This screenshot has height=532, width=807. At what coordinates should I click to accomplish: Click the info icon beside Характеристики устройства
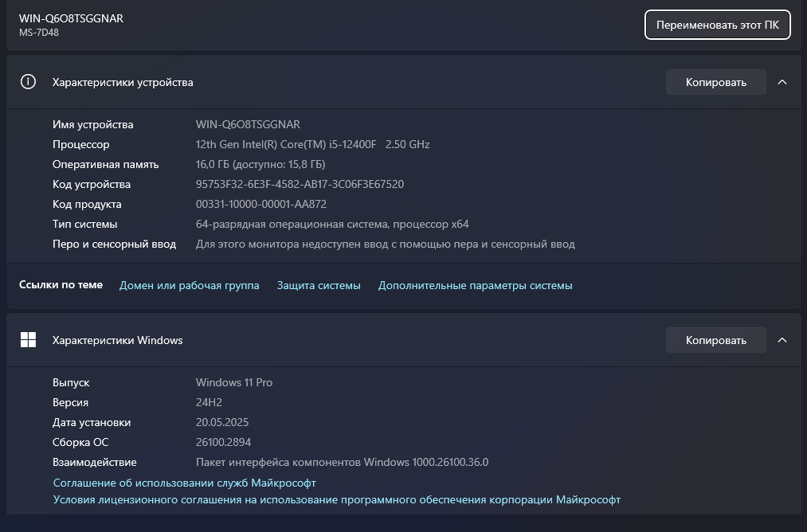(29, 82)
